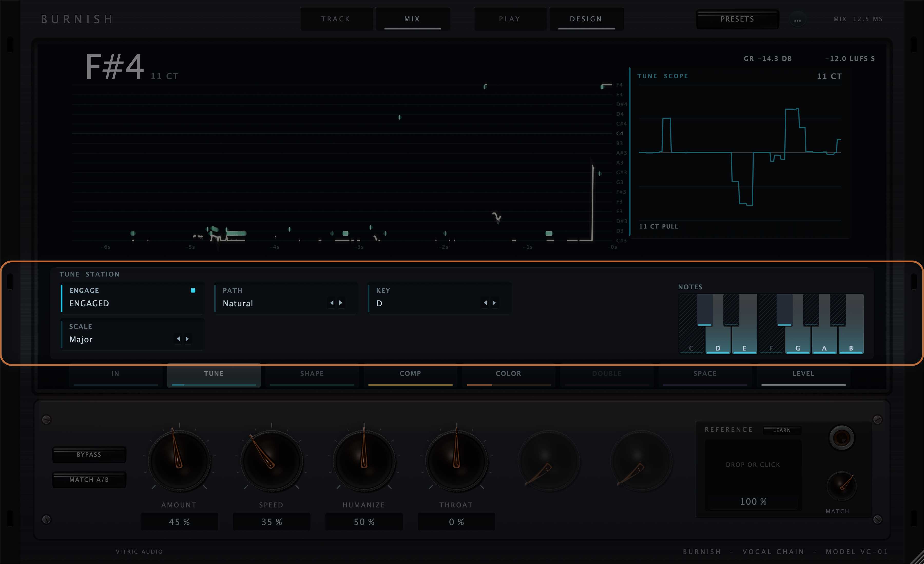Click the AMOUNT 45 % value field
The width and height of the screenshot is (924, 564).
[x=179, y=522]
